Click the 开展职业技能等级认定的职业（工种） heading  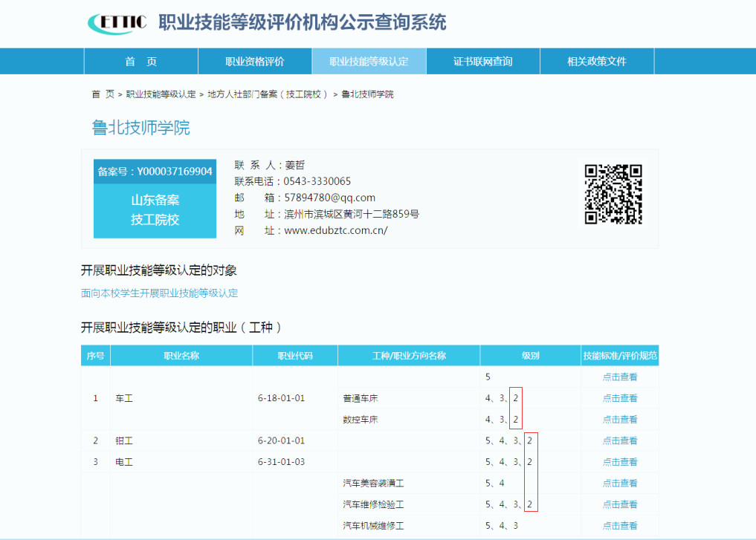pos(181,328)
